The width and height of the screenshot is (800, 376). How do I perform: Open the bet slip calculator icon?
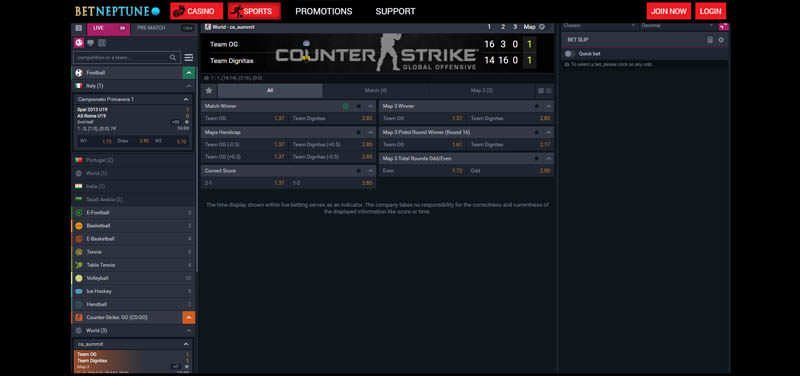[710, 40]
